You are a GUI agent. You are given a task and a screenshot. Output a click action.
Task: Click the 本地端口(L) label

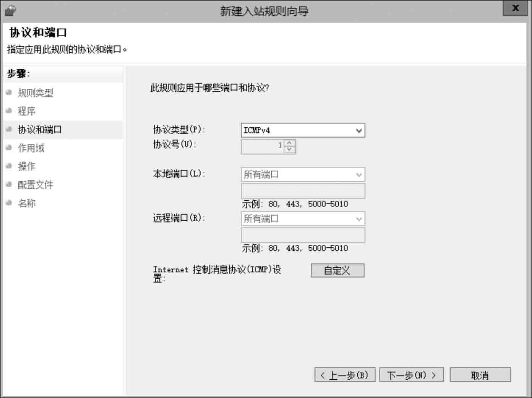pos(179,174)
